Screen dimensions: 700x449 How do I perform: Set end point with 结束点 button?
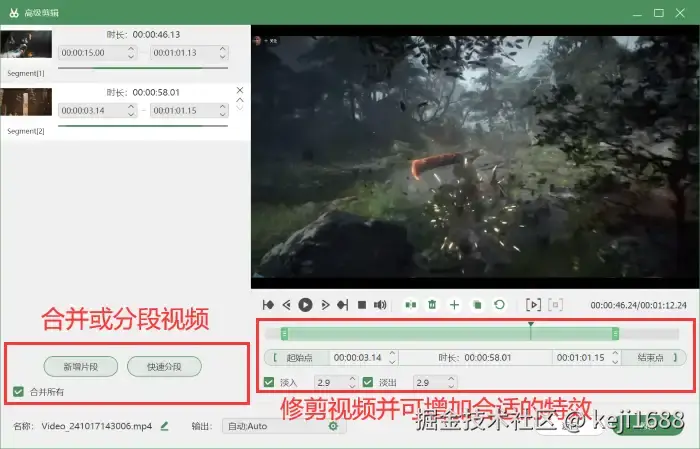point(654,358)
